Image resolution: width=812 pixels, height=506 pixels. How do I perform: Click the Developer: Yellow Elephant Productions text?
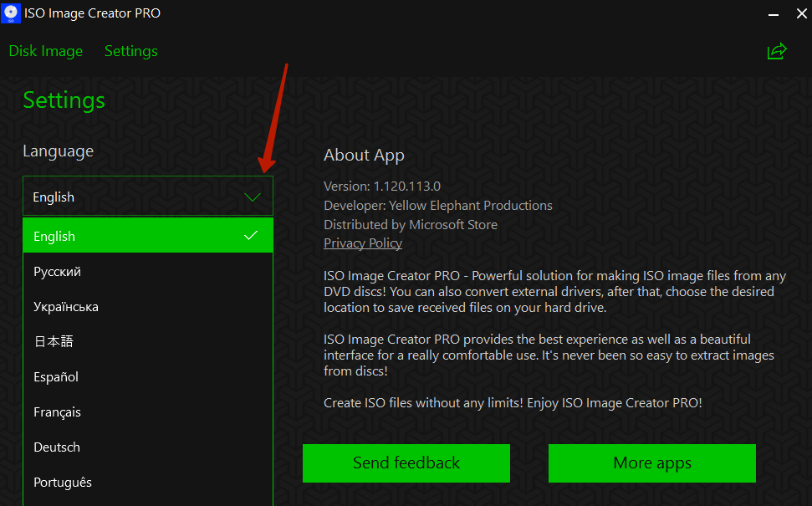[438, 205]
